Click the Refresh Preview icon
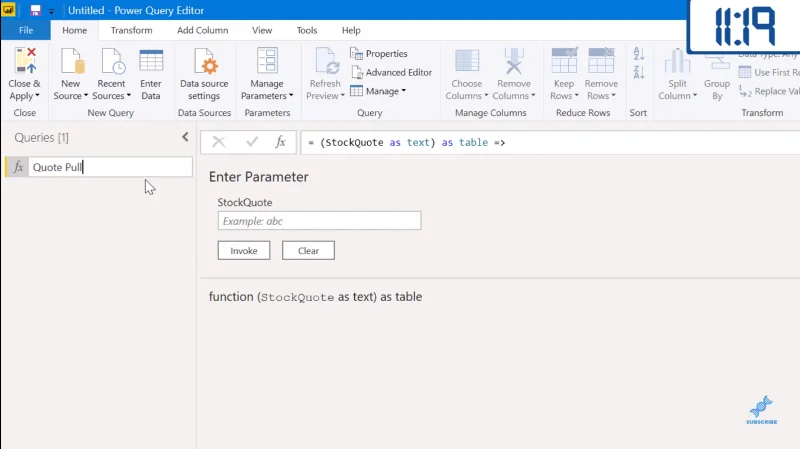The height and width of the screenshot is (449, 800). [x=326, y=61]
